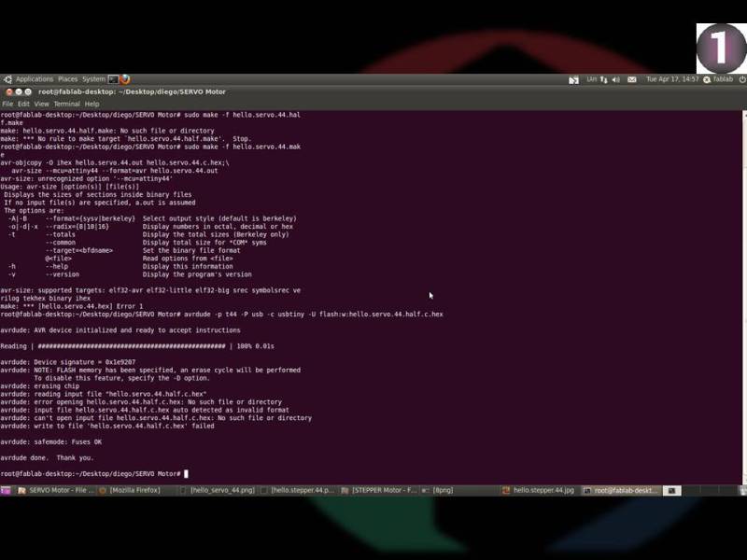
Task: Open the System menu in top panel
Action: click(x=93, y=79)
